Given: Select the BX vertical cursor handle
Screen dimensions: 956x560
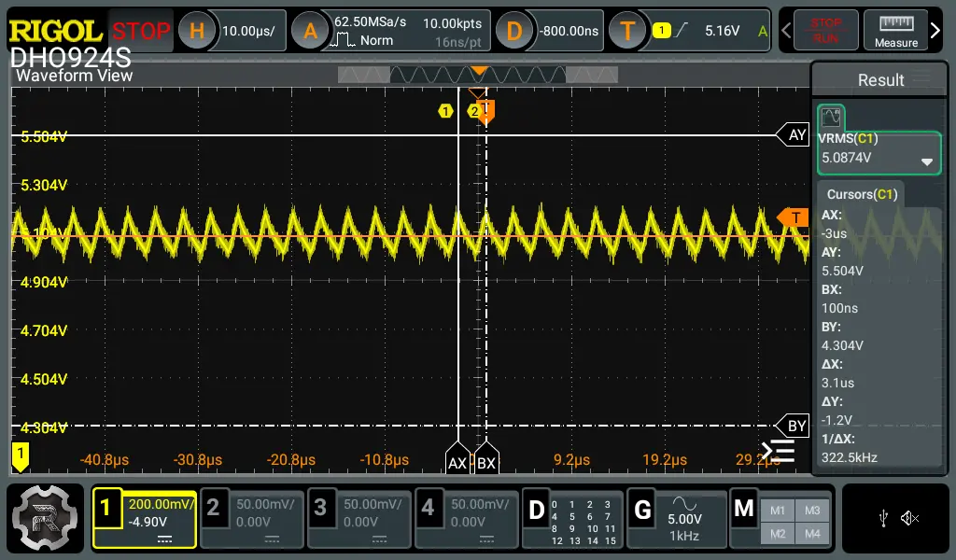Looking at the screenshot, I should point(485,458).
